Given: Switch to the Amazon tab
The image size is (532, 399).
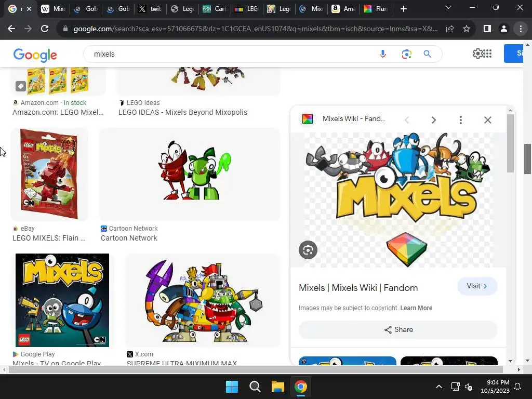Looking at the screenshot, I should pyautogui.click(x=343, y=9).
